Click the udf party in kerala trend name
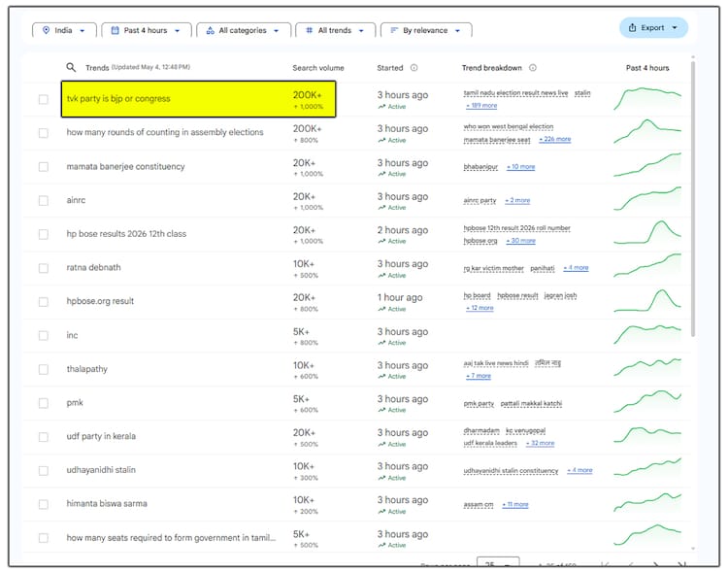728x573 pixels. [101, 436]
